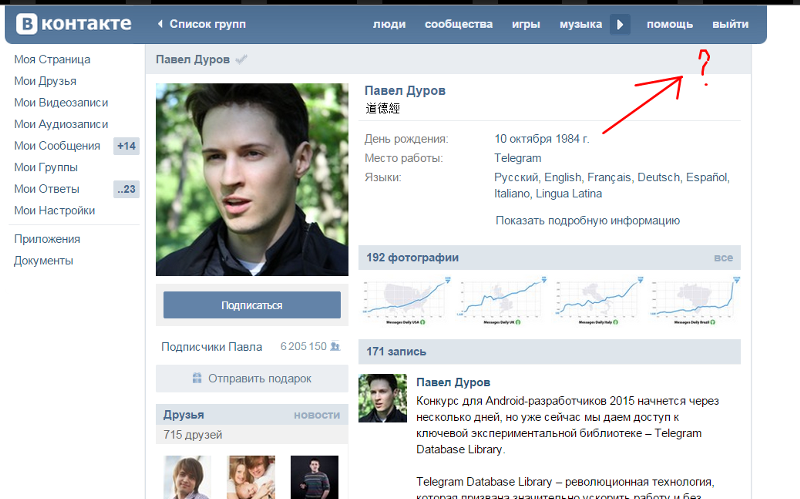The image size is (800, 499).
Task: Click the выйти logout link
Action: tap(729, 24)
